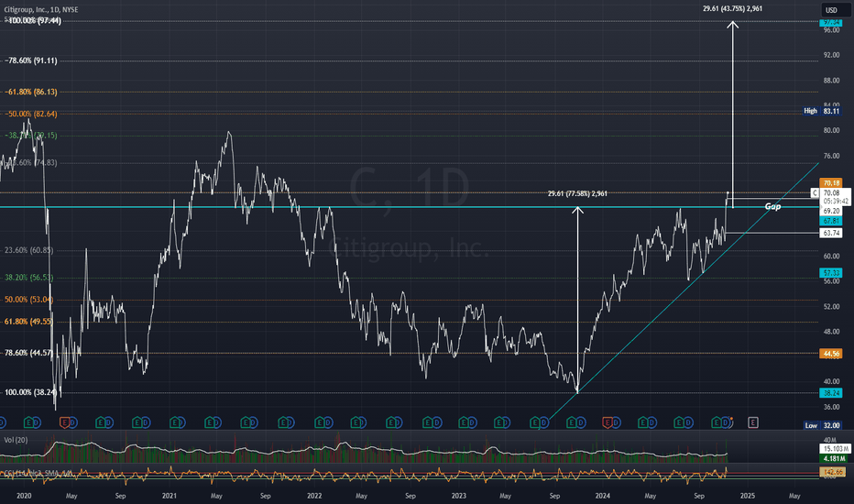854x504 pixels.
Task: Select the Citigroup, Inc. symbol legend title
Action: (41, 10)
